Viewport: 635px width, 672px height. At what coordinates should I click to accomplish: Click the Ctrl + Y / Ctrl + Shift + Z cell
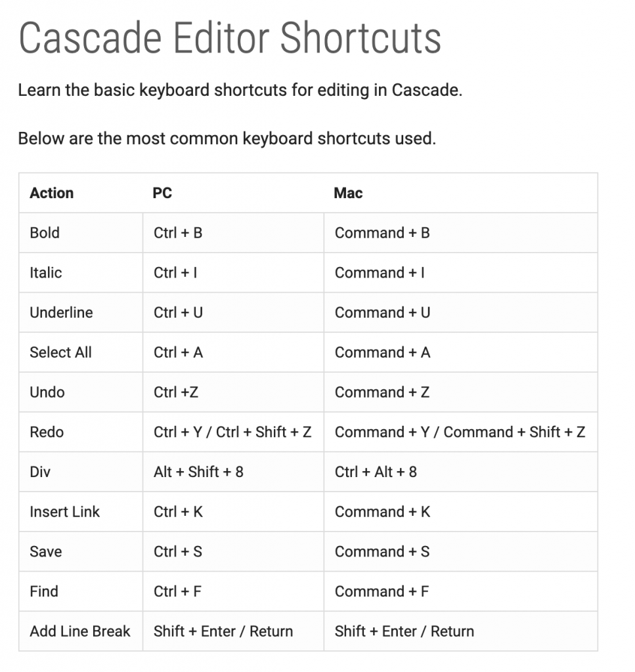click(x=233, y=432)
